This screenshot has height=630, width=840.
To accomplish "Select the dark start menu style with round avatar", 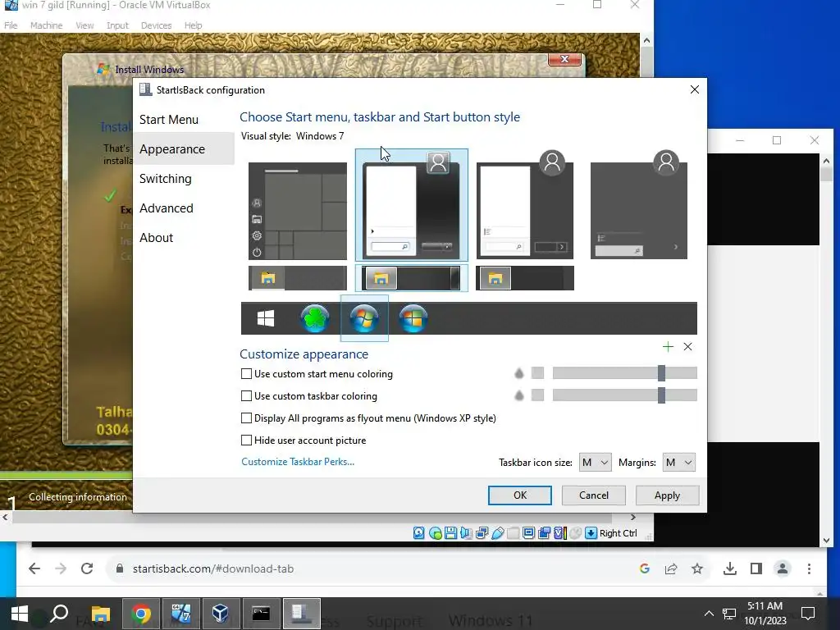I will (525, 205).
